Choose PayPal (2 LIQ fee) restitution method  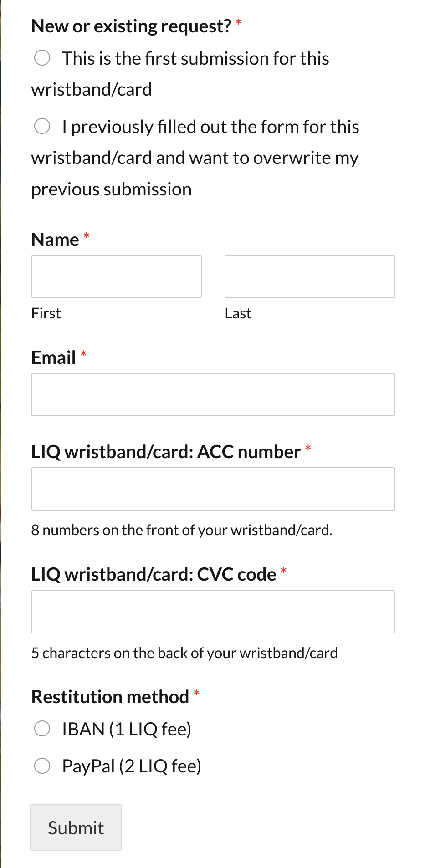(42, 766)
